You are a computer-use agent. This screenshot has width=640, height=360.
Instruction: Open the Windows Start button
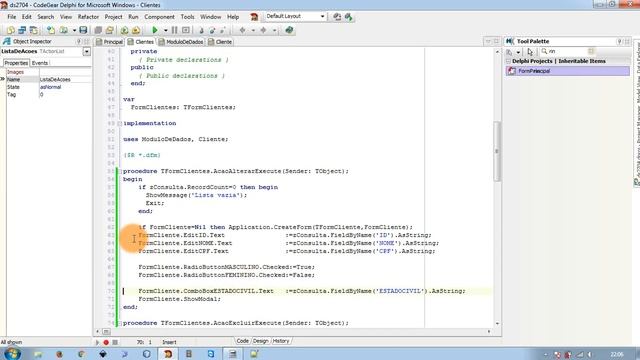12,353
